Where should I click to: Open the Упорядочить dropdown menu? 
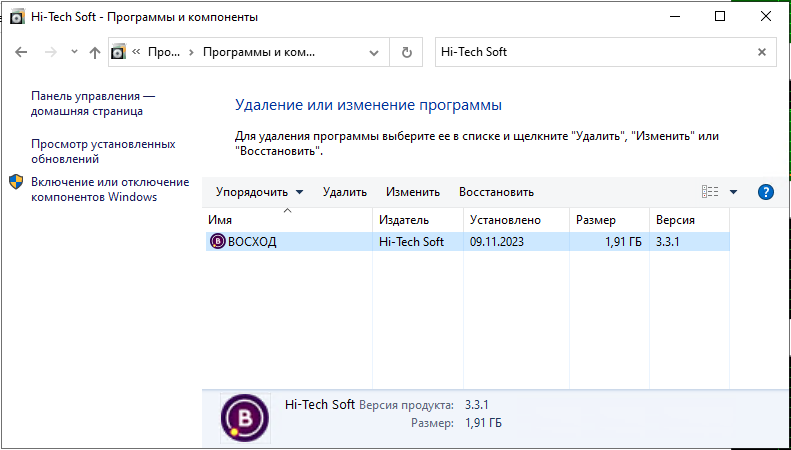(x=259, y=192)
